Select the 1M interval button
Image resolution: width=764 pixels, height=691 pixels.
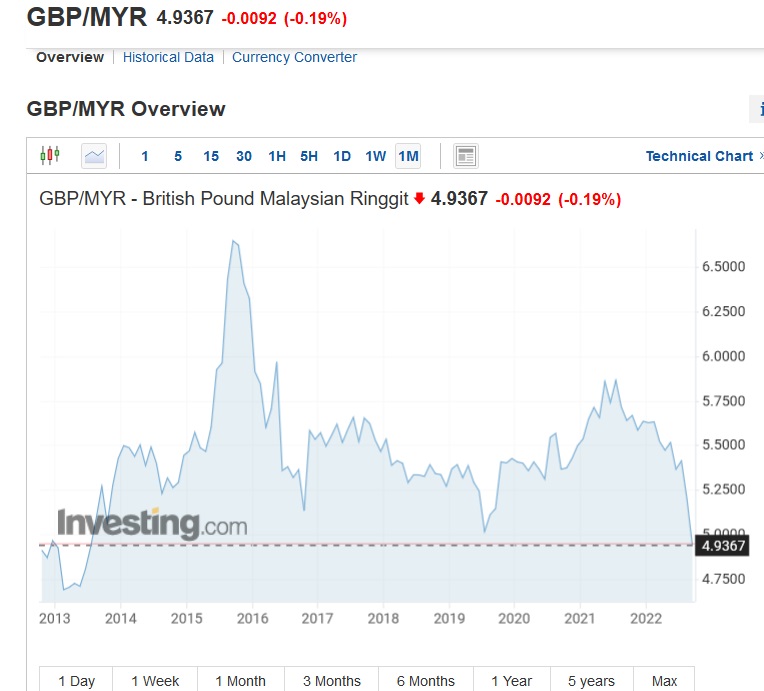click(x=408, y=156)
